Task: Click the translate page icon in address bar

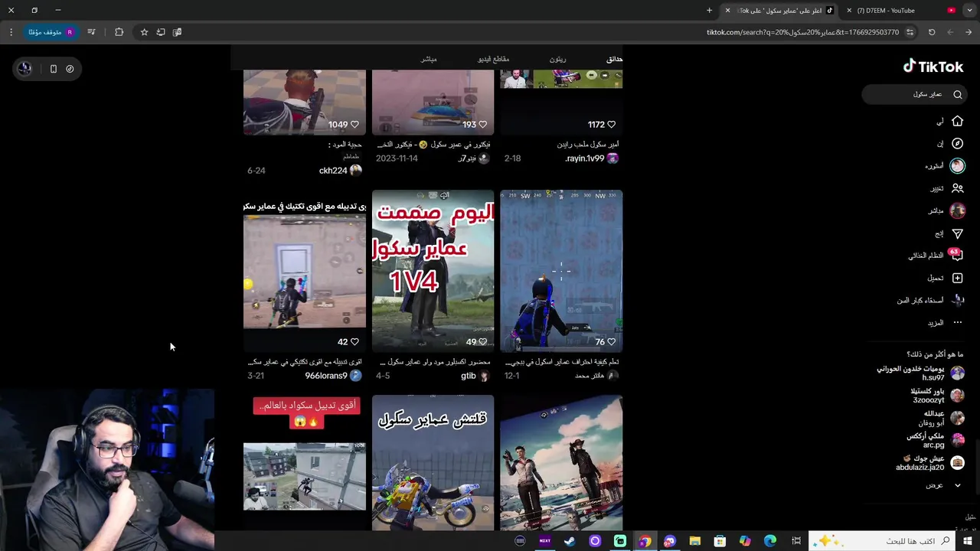Action: tap(177, 32)
